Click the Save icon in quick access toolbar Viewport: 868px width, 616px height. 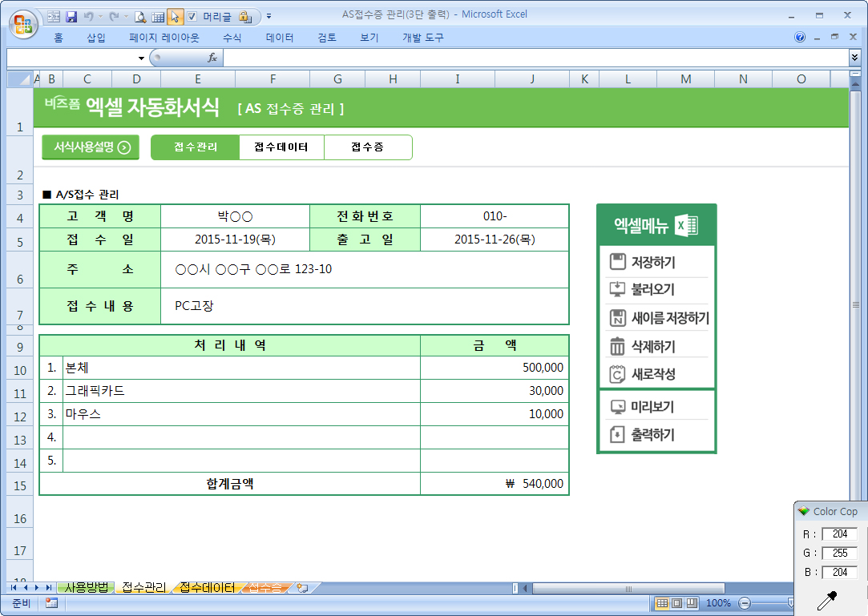click(71, 16)
